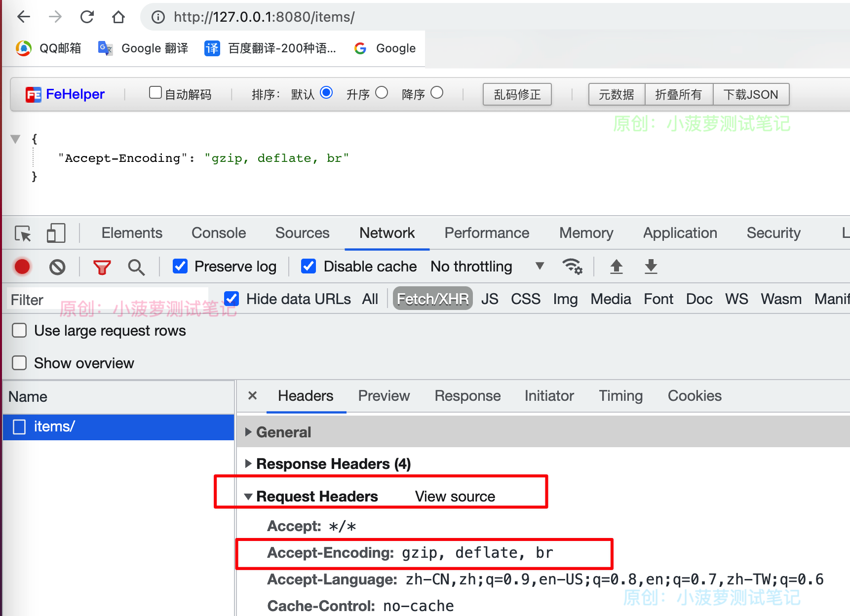Click the FeHelper logo icon

point(33,94)
